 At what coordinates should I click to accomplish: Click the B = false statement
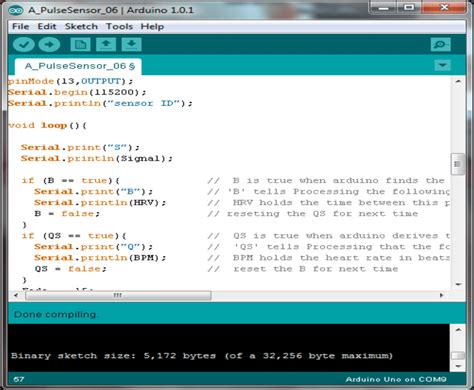tap(67, 213)
